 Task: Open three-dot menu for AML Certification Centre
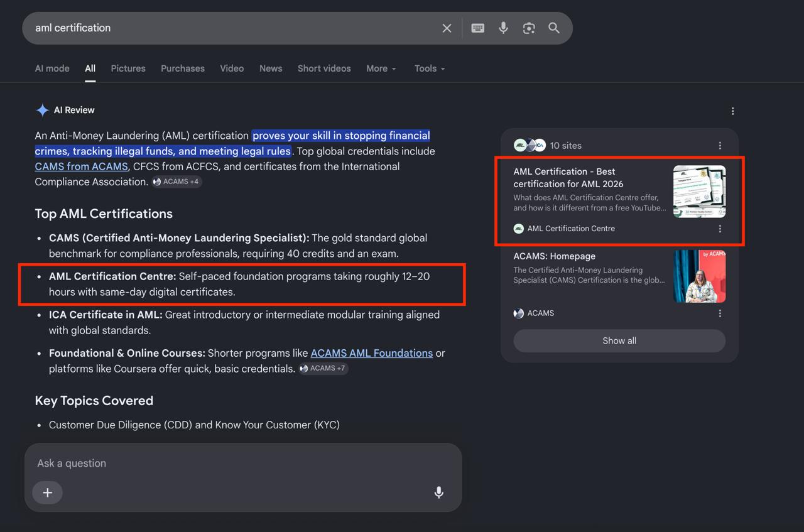[x=720, y=229]
